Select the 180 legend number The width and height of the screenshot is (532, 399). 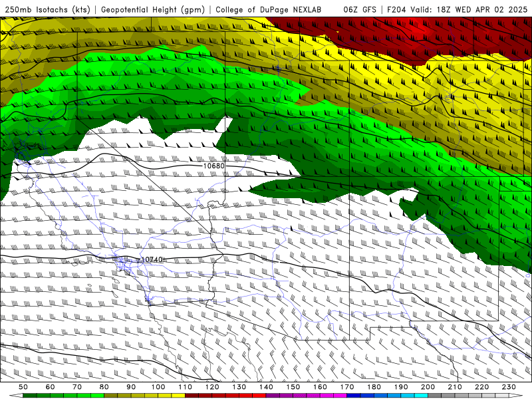374,387
